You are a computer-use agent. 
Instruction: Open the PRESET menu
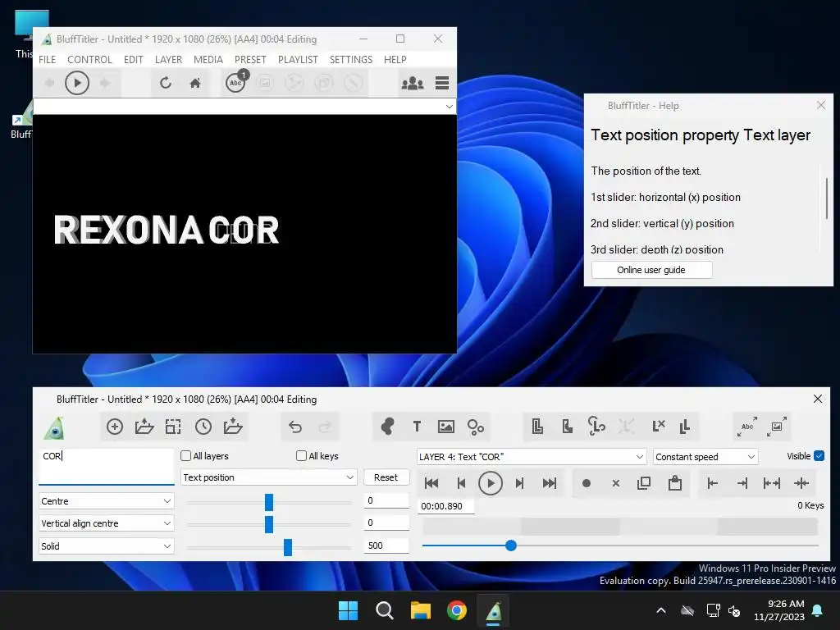[250, 59]
